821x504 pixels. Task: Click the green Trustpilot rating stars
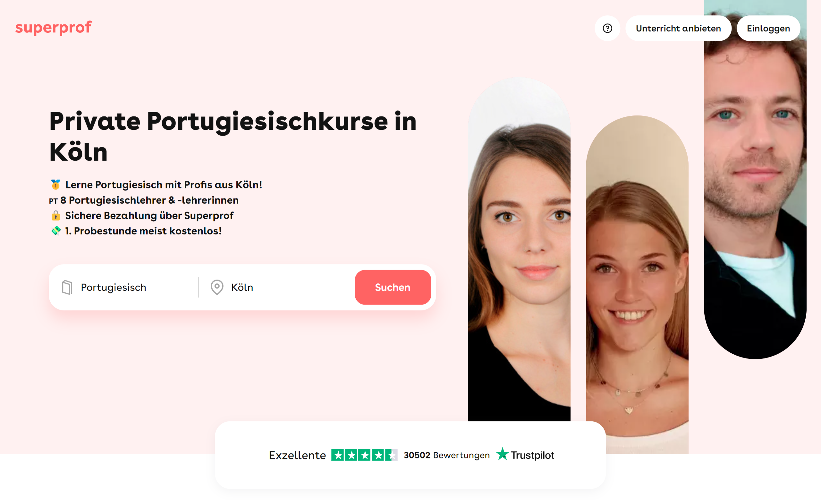point(364,455)
